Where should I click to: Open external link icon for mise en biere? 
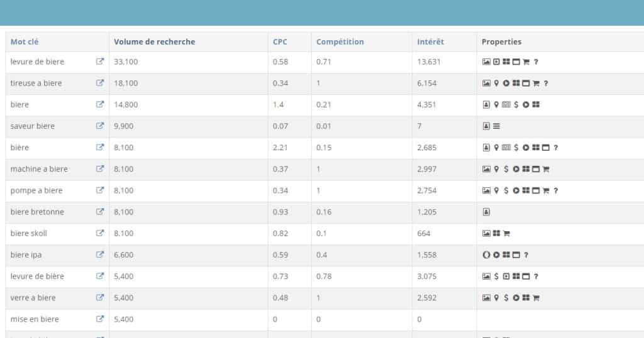(x=100, y=319)
